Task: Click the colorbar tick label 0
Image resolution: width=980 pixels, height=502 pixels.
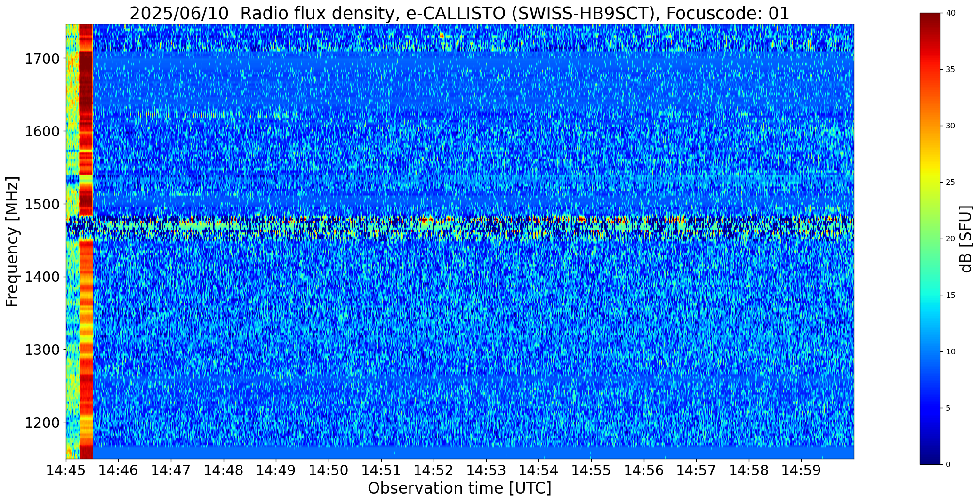Action: [948, 465]
